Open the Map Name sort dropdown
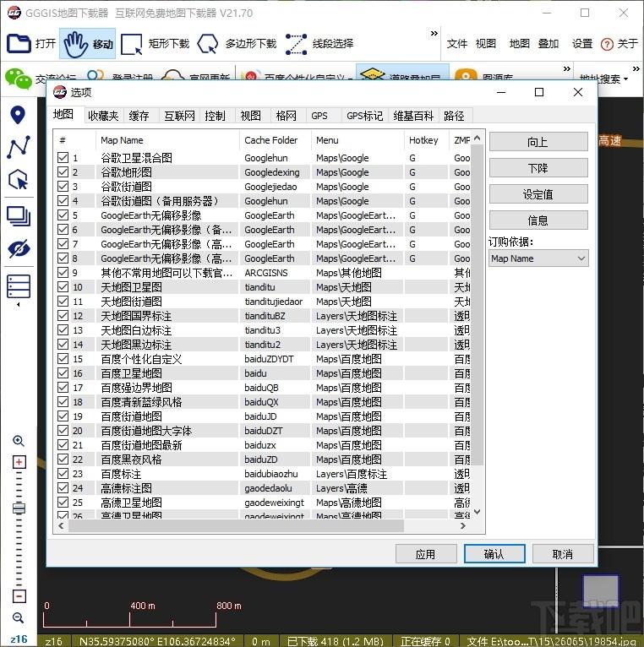 pyautogui.click(x=538, y=258)
